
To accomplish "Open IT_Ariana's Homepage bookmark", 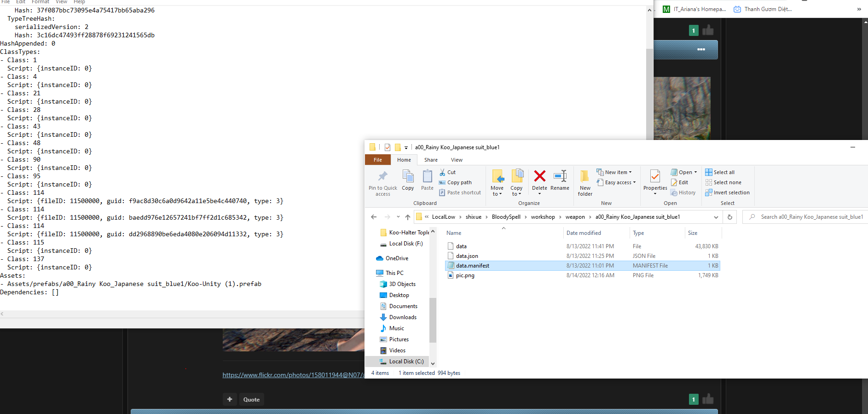I will point(694,9).
